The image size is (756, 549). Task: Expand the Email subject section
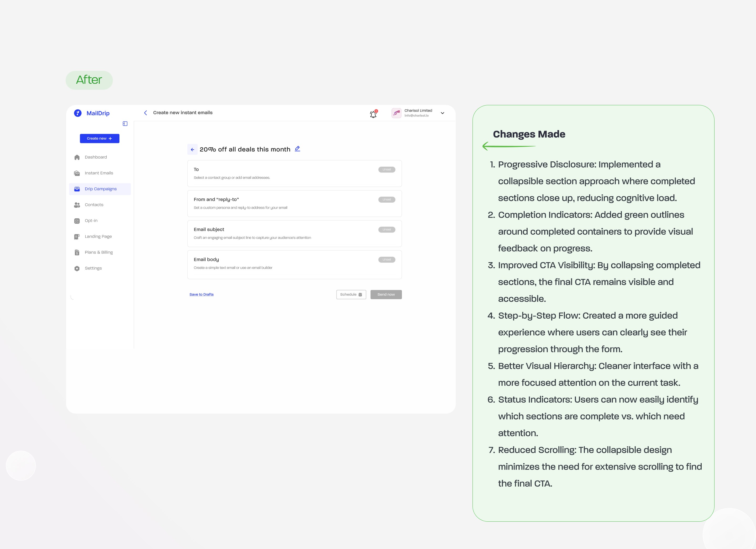pos(294,233)
